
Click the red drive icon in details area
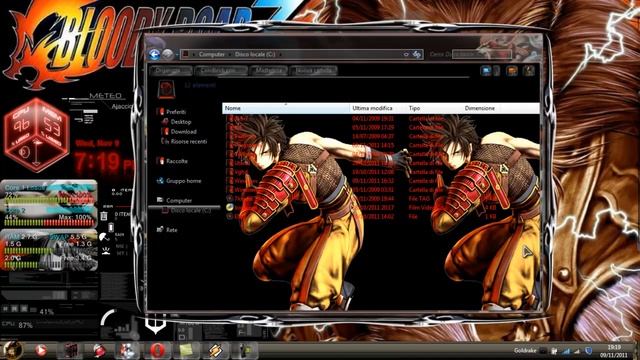click(x=167, y=89)
